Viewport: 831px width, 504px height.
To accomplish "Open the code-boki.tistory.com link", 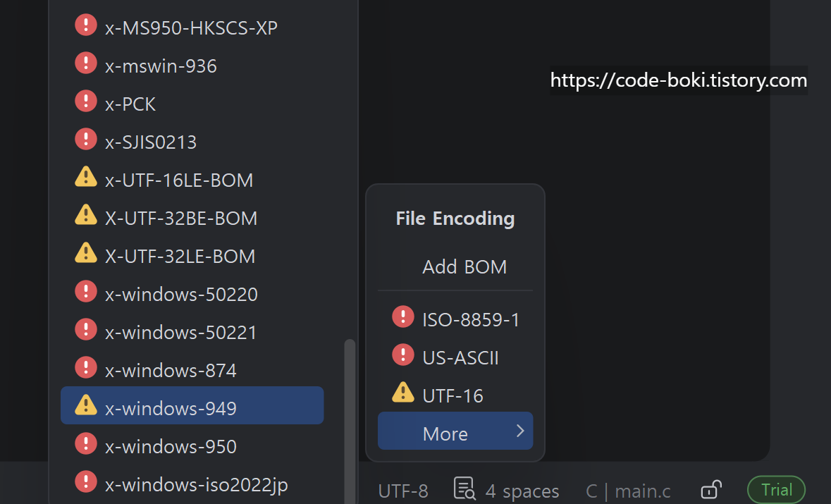I will [678, 80].
